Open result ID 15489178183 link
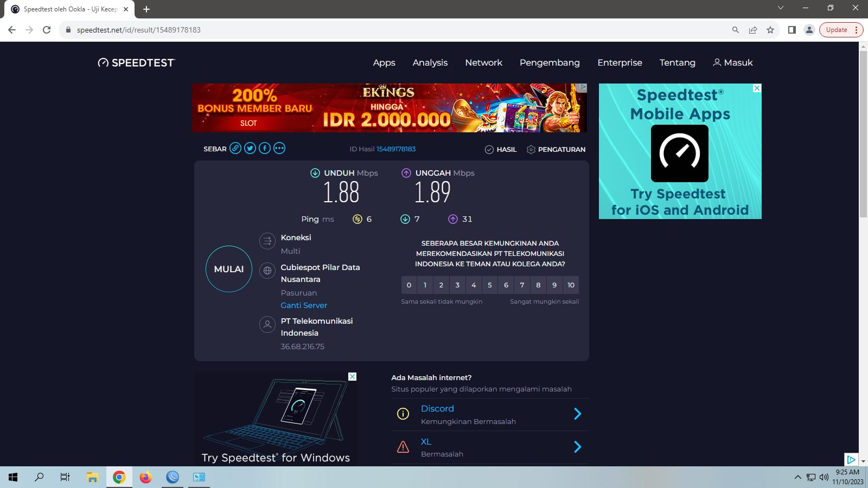868x488 pixels. click(x=396, y=149)
